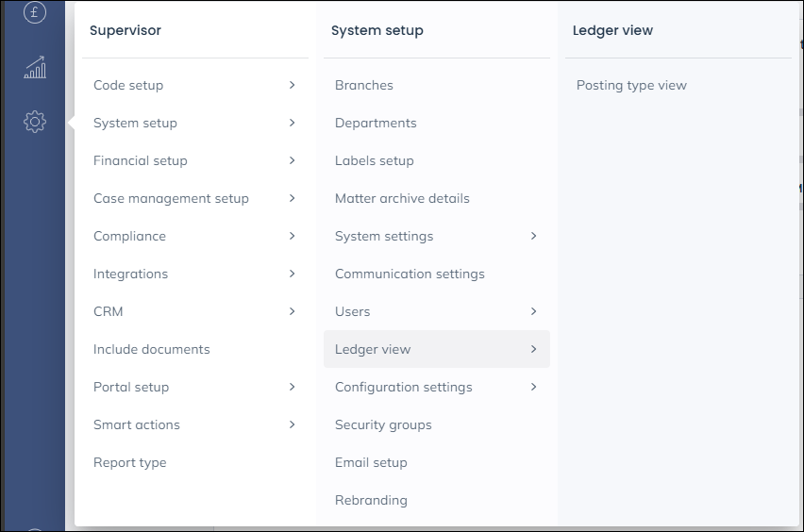Screen dimensions: 804x532
Task: Expand the Configuration settings chevron
Action: [533, 387]
